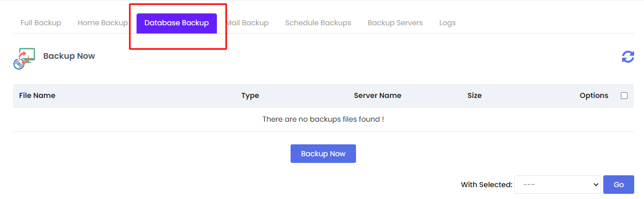This screenshot has width=644, height=199.
Task: Click the Type column header
Action: coord(250,95)
